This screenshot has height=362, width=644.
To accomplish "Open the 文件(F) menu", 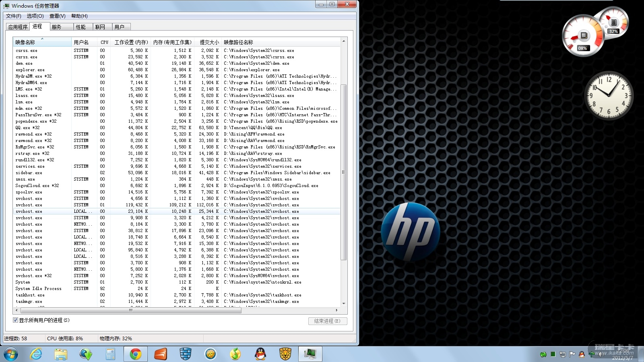I will coord(14,16).
